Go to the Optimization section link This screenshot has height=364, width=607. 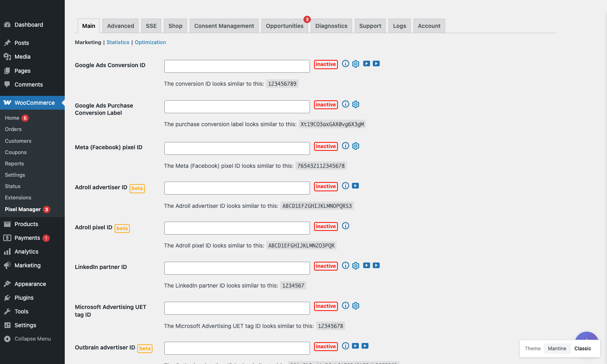[150, 42]
